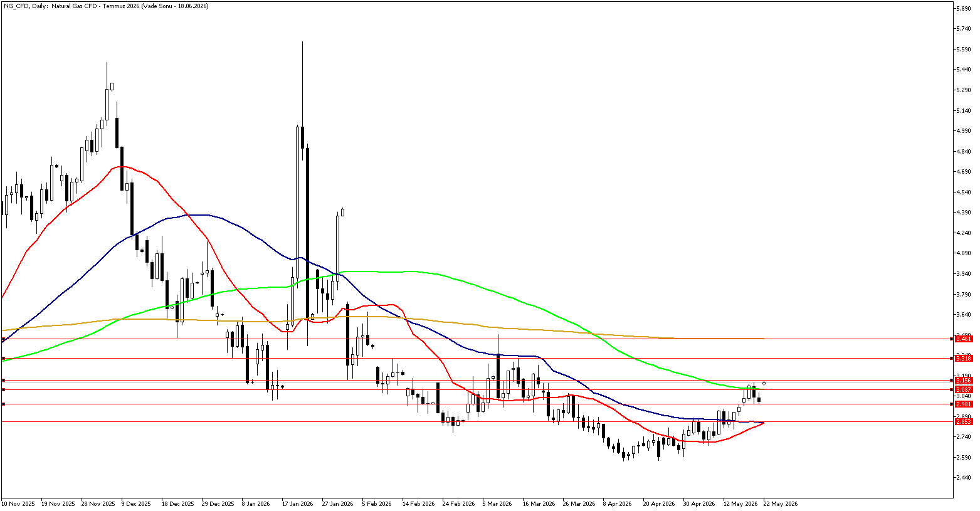This screenshot has width=980, height=511.
Task: Click the 5.890 price axis label
Action: [x=964, y=8]
